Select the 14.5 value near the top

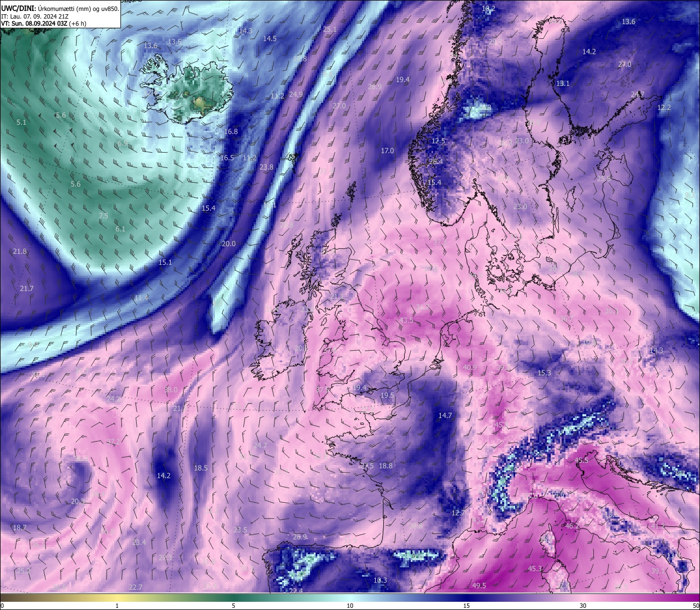[270, 38]
